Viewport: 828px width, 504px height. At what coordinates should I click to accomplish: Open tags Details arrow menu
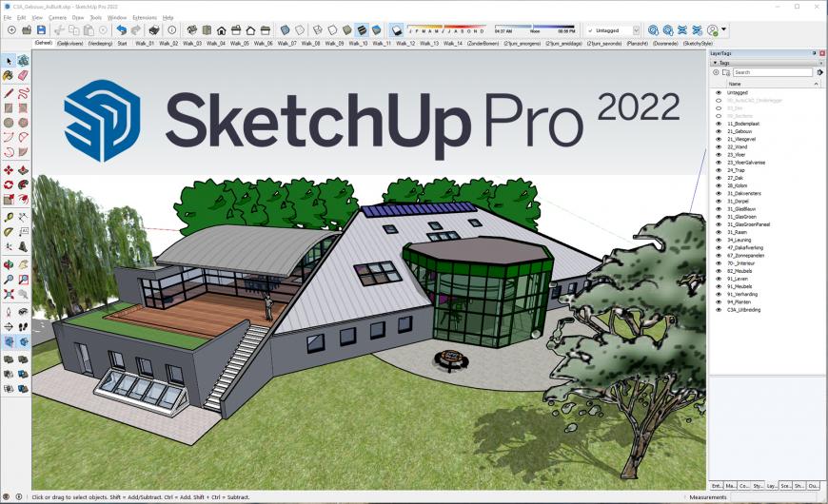[819, 72]
